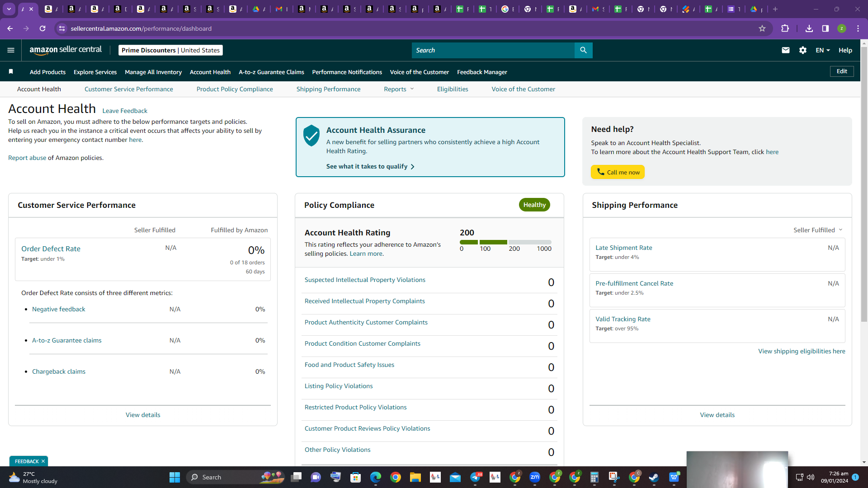The height and width of the screenshot is (488, 868).
Task: Open Telegram from the taskbar
Action: tap(475, 477)
